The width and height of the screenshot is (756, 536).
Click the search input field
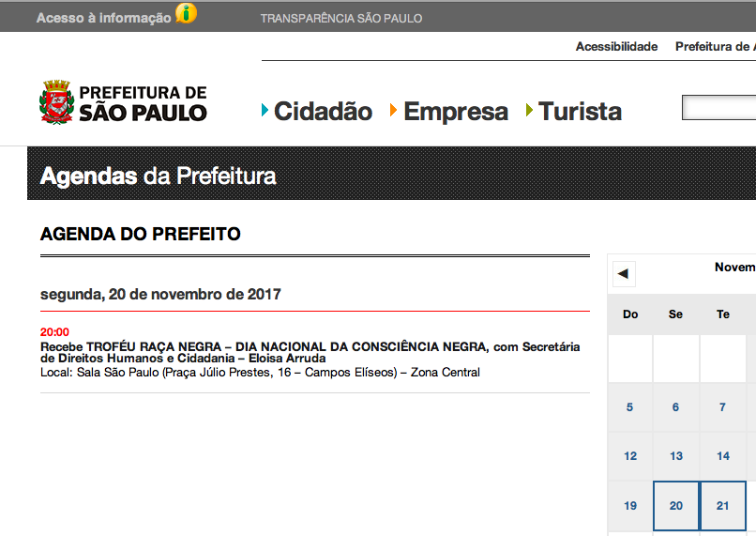(x=718, y=110)
